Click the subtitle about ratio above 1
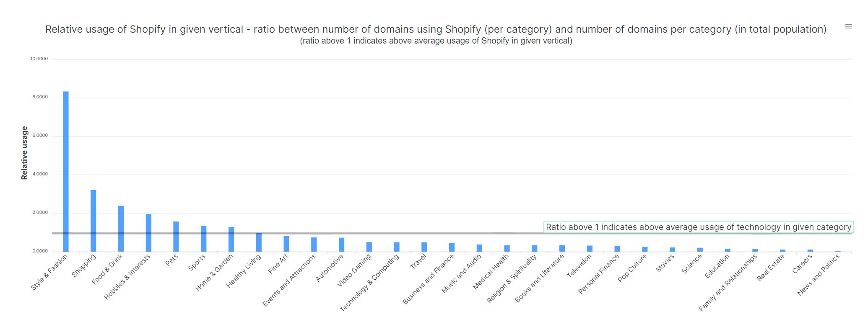Viewport: 868px width, 327px height. pos(436,41)
